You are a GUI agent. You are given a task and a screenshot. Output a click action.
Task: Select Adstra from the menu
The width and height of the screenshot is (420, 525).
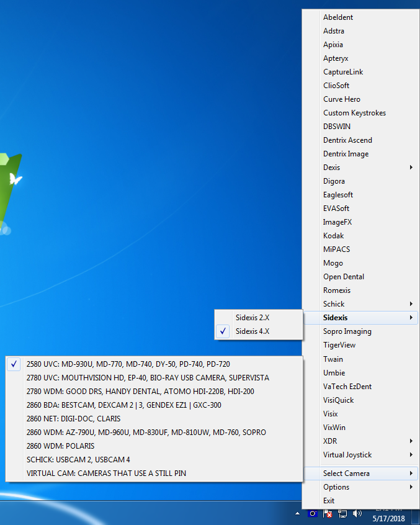(x=361, y=31)
